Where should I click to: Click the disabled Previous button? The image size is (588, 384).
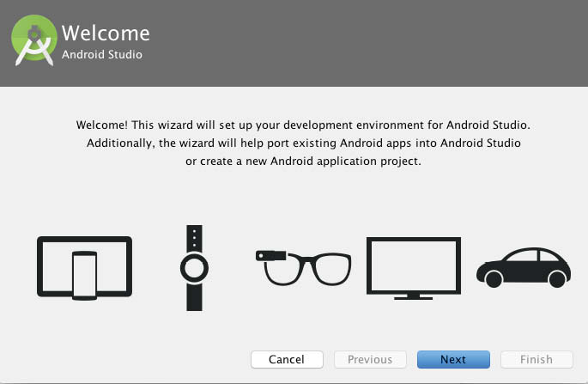pyautogui.click(x=370, y=360)
